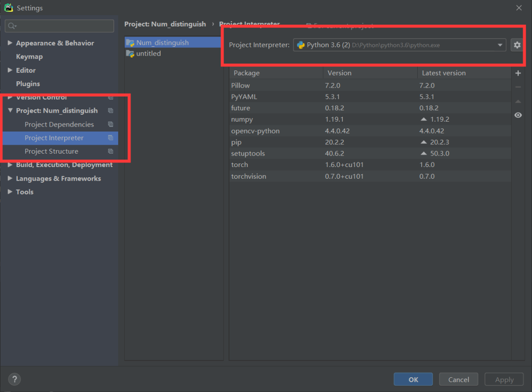Click the copy icon next to Project Structure
This screenshot has width=532, height=392.
click(111, 151)
